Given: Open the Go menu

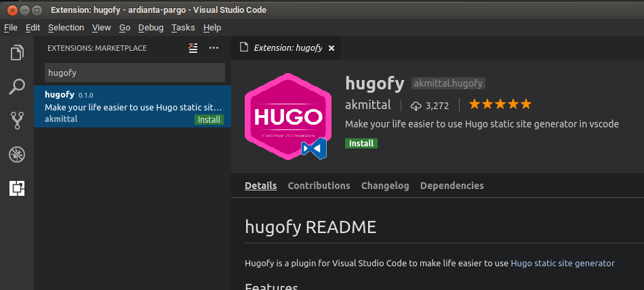Looking at the screenshot, I should (x=125, y=28).
